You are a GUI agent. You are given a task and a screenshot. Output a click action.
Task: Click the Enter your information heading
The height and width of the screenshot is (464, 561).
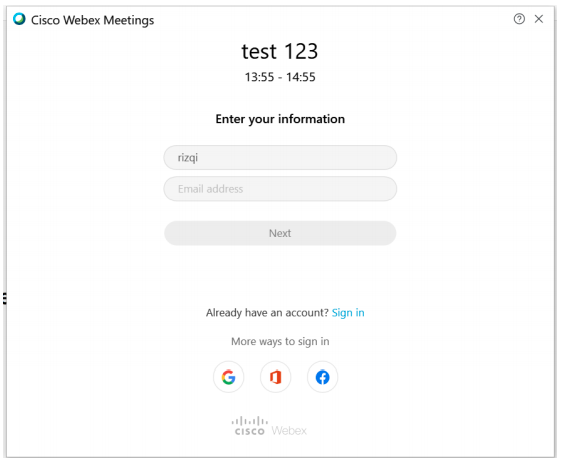[x=280, y=119]
